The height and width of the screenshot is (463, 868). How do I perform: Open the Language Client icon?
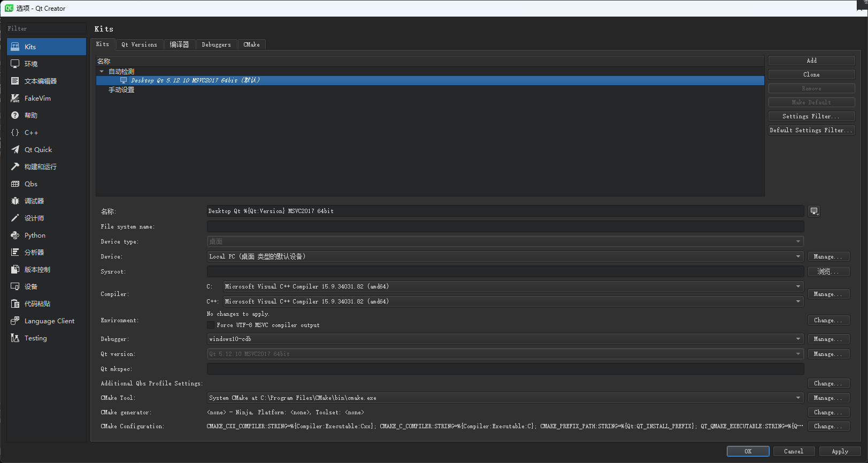(x=15, y=321)
